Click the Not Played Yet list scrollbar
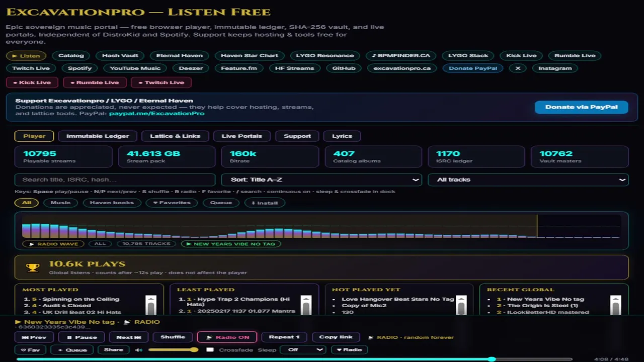Screen dimensions: 644x362 (461, 305)
